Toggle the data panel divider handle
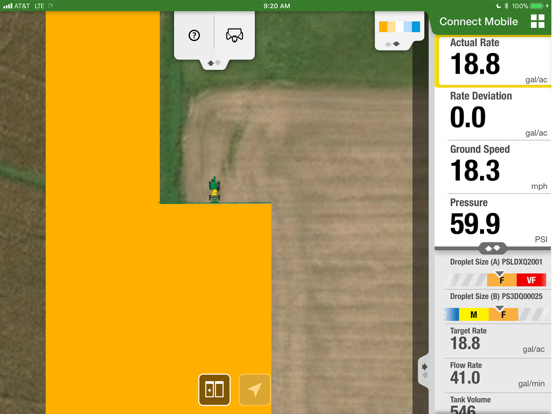Screen dimensions: 552x414 [493, 248]
